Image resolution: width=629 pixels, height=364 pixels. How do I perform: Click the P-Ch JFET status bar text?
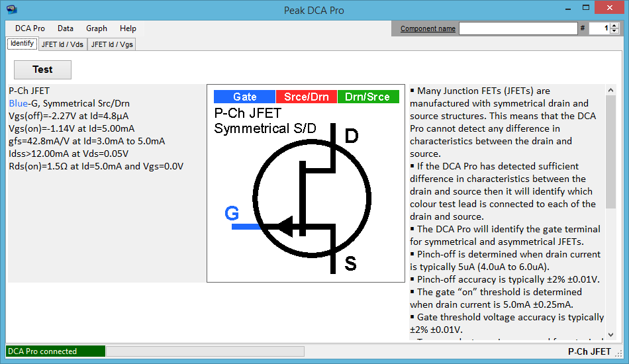[x=589, y=351]
